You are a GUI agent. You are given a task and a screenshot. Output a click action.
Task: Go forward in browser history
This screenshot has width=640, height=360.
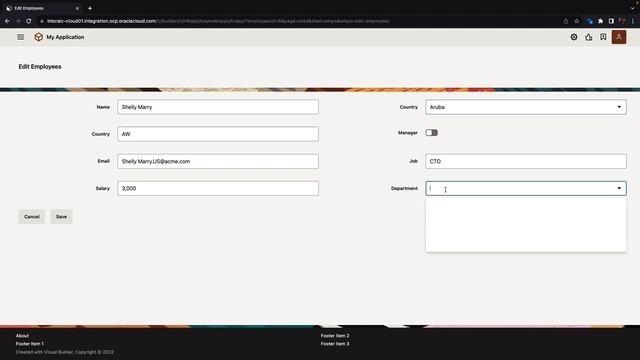point(18,21)
